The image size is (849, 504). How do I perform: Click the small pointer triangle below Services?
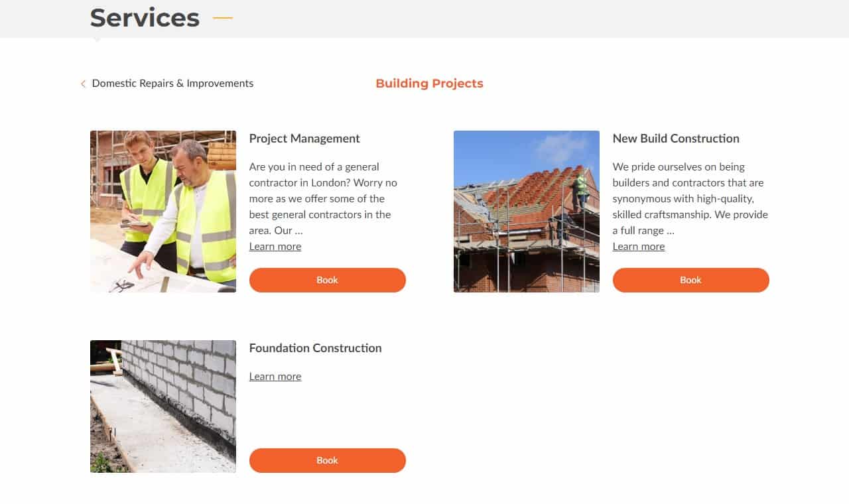[97, 40]
